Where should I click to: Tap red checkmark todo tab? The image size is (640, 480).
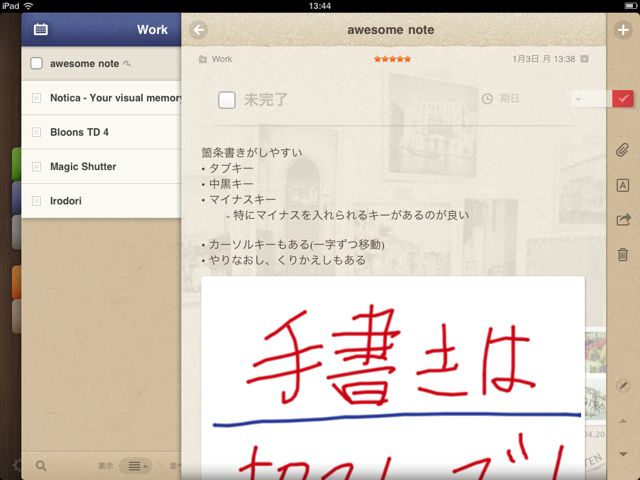(x=623, y=98)
